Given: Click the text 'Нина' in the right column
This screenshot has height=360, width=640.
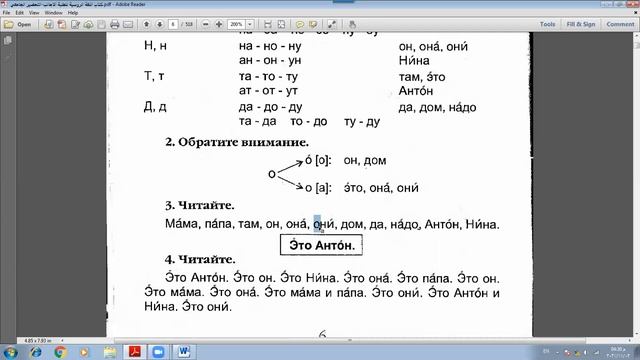Looking at the screenshot, I should [x=414, y=61].
